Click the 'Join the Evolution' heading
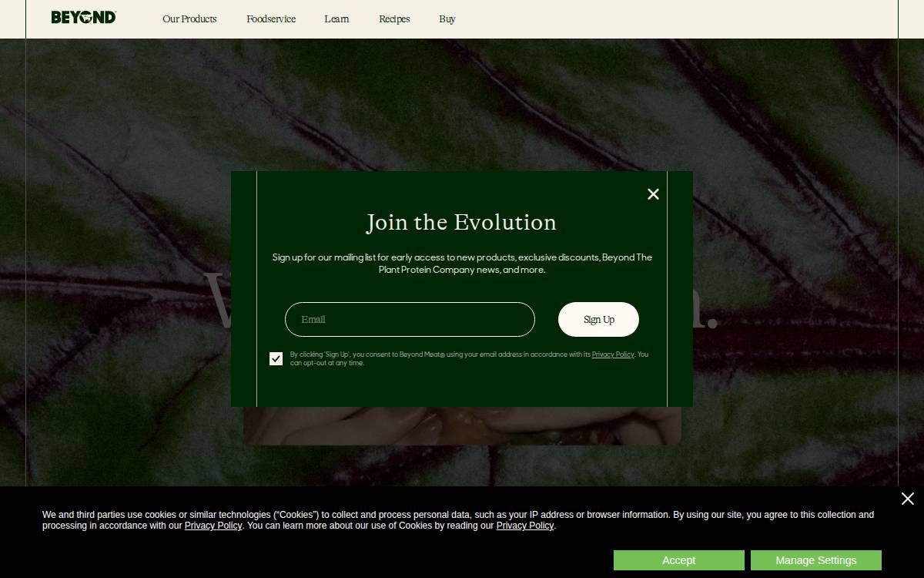The image size is (924, 578). click(x=461, y=222)
